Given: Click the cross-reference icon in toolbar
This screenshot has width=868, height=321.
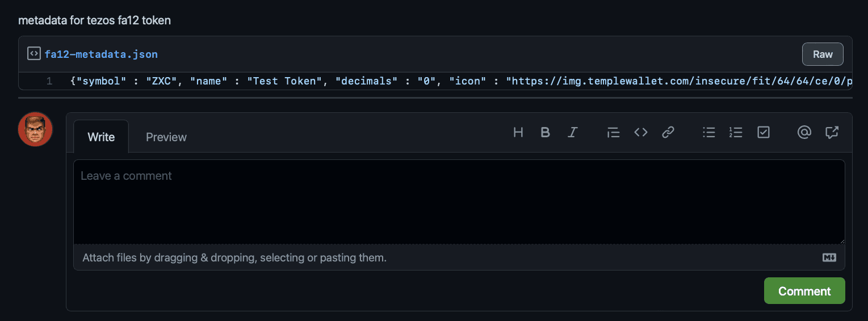Looking at the screenshot, I should click(832, 133).
